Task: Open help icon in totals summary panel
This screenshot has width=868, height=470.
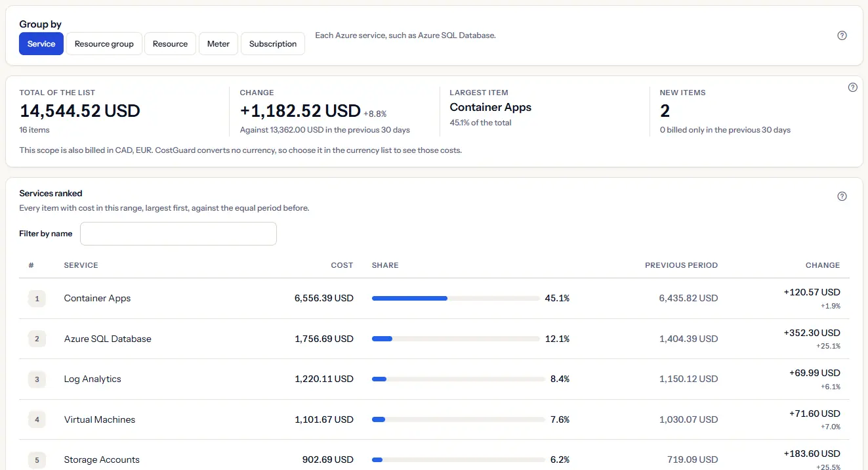Action: (853, 87)
